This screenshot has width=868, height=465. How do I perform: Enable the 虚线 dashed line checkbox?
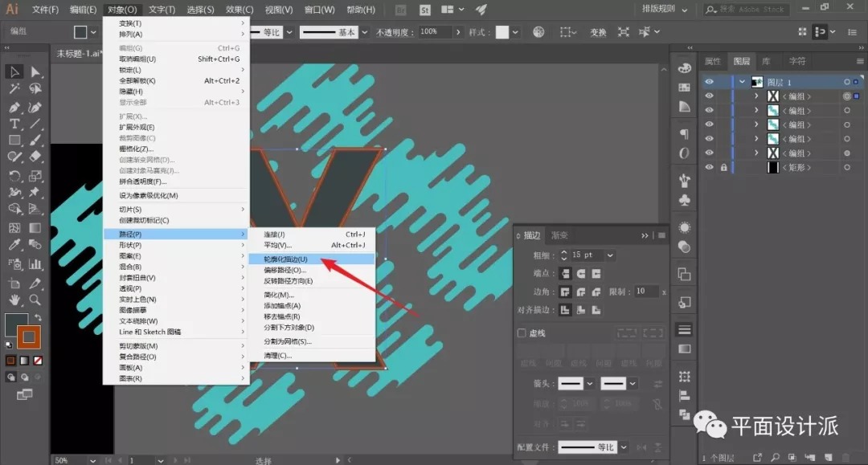[522, 332]
